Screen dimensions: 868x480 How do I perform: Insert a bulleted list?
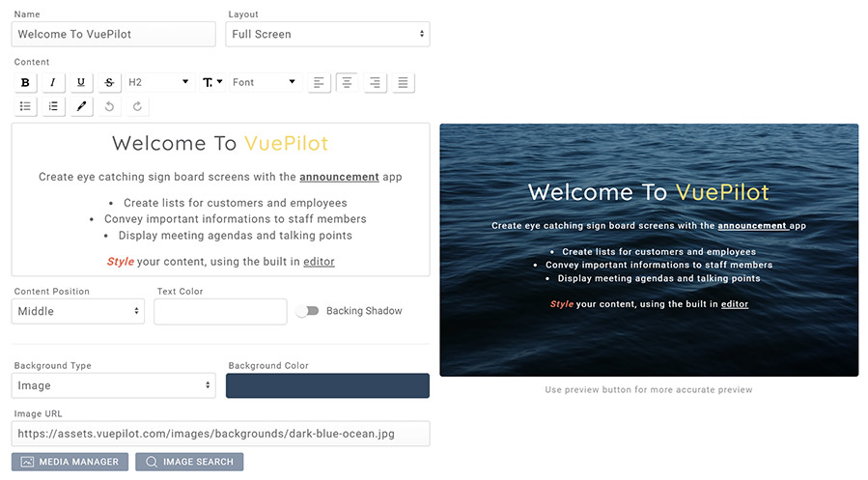(25, 106)
